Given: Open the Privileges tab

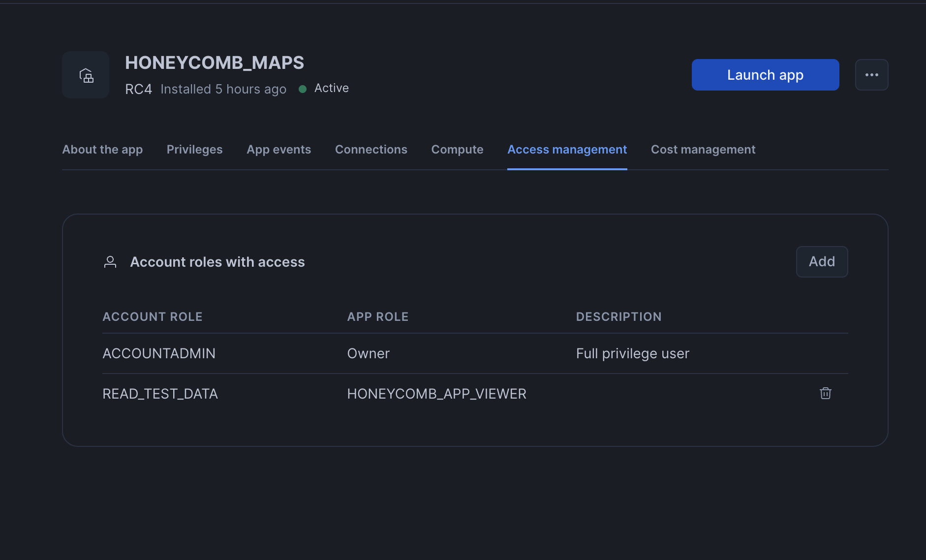Looking at the screenshot, I should pyautogui.click(x=194, y=149).
